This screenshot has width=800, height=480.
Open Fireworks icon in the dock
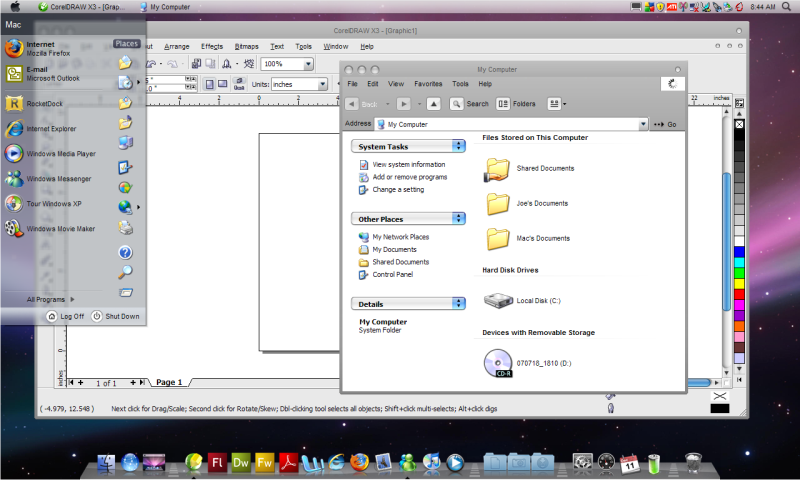[264, 463]
